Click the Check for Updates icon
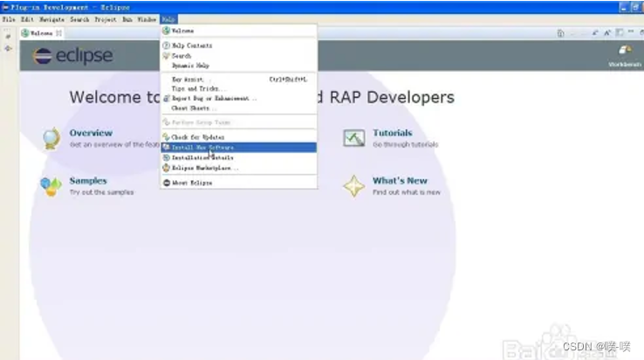The width and height of the screenshot is (644, 360). click(x=167, y=136)
